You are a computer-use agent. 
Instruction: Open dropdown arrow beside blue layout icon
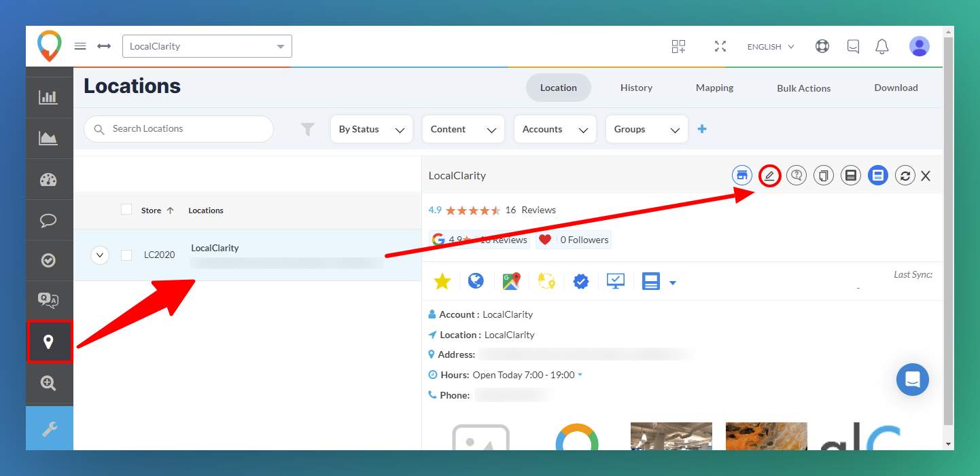673,282
